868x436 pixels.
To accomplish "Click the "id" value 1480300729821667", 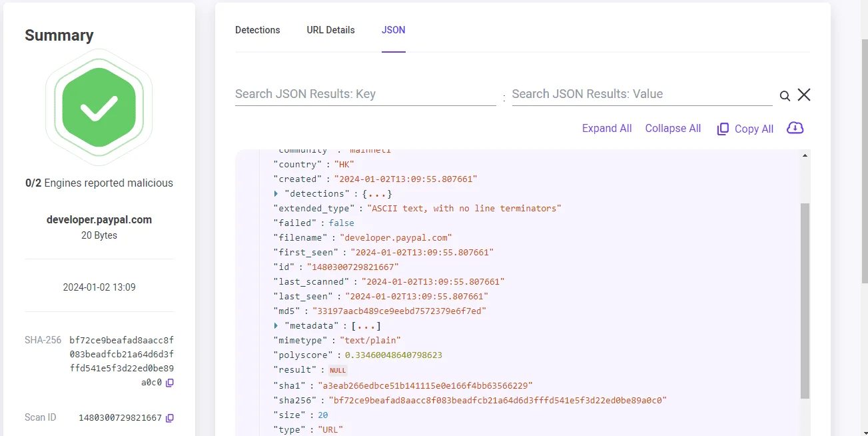I will 352,267.
